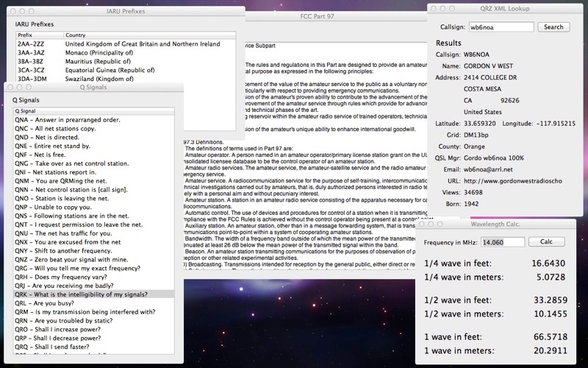This screenshot has width=588, height=368.
Task: Close the Wavelength Calc window
Action: coord(422,224)
